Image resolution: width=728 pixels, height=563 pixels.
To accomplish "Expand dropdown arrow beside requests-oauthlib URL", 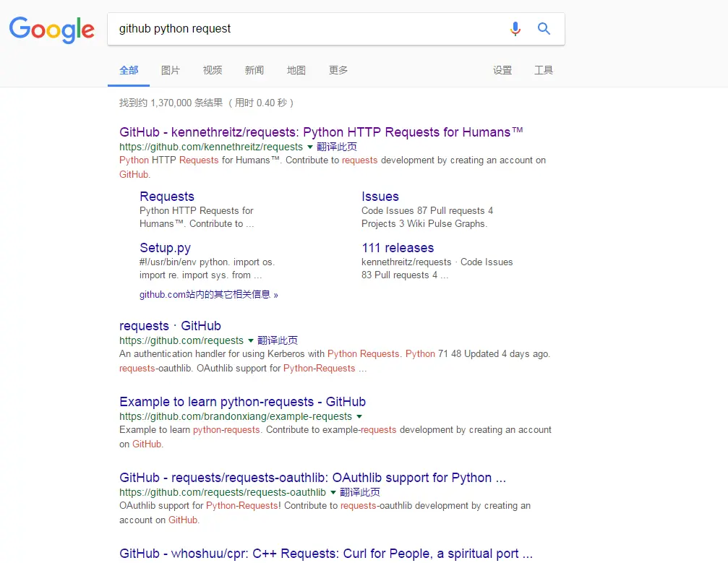I will pos(333,492).
